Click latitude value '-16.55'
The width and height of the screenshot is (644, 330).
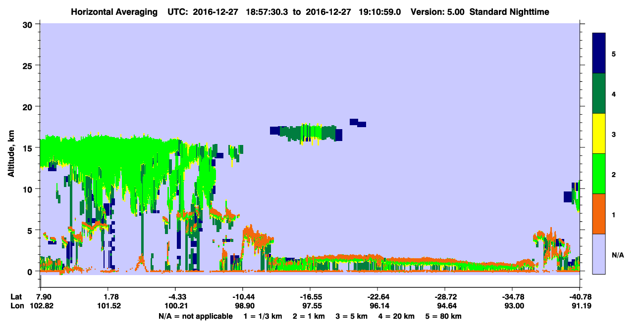tap(310, 296)
